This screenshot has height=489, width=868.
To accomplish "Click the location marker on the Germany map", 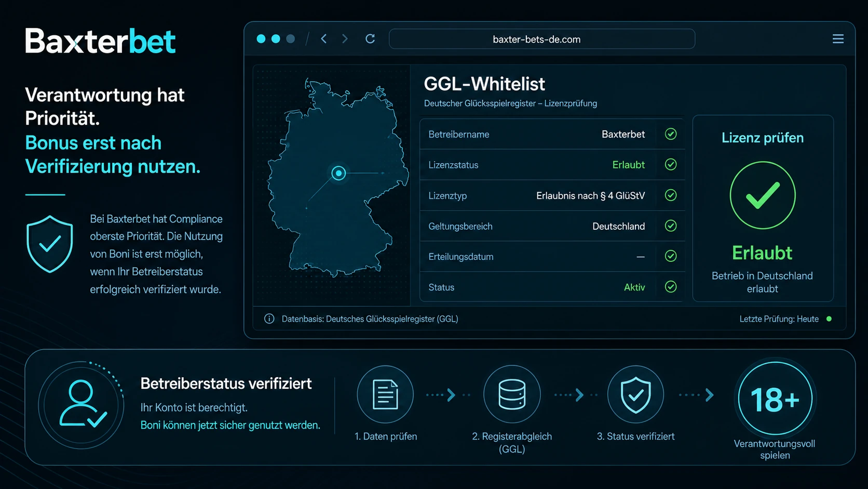I will pos(338,173).
